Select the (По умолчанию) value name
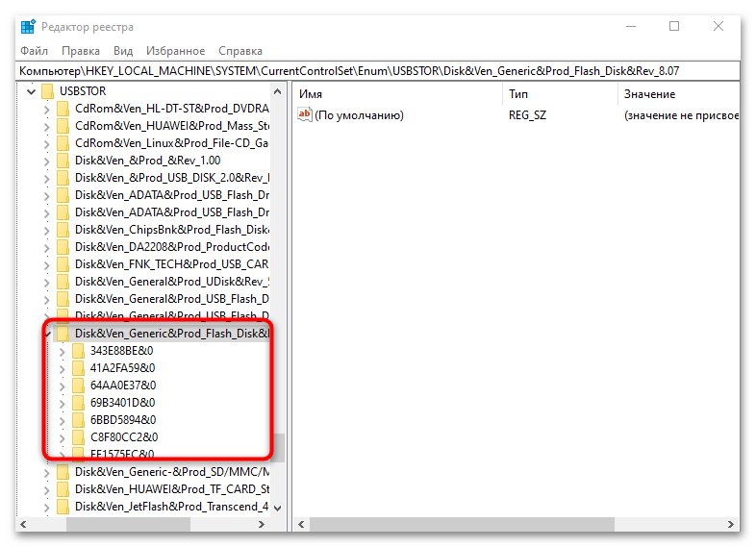The height and width of the screenshot is (547, 756). point(359,115)
